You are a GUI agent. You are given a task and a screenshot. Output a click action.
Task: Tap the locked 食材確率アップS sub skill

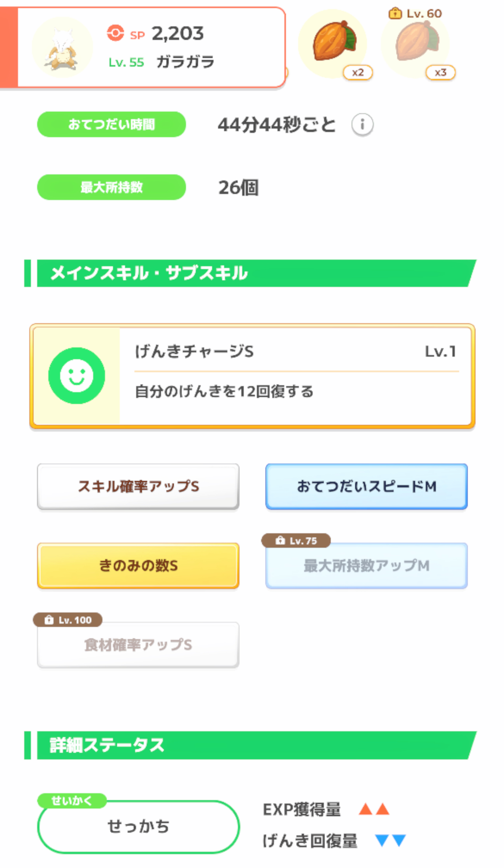click(x=138, y=645)
